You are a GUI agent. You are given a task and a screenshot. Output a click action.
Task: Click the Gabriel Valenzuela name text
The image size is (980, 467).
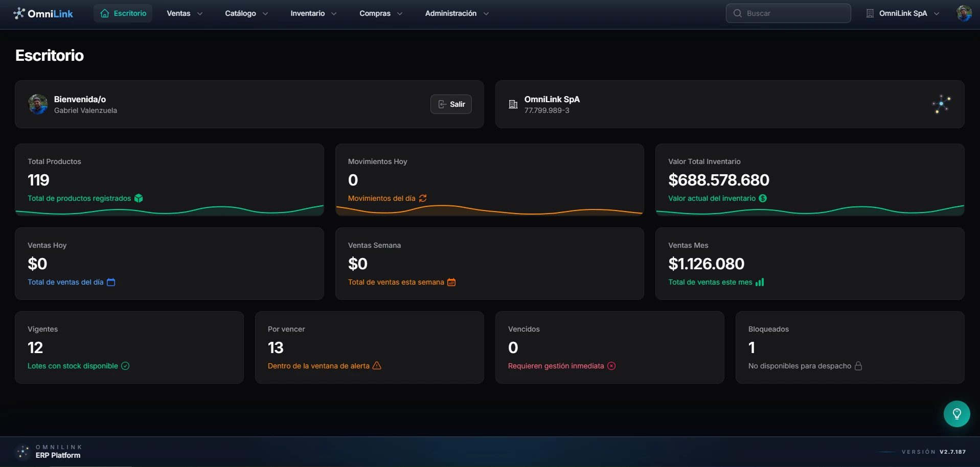85,110
